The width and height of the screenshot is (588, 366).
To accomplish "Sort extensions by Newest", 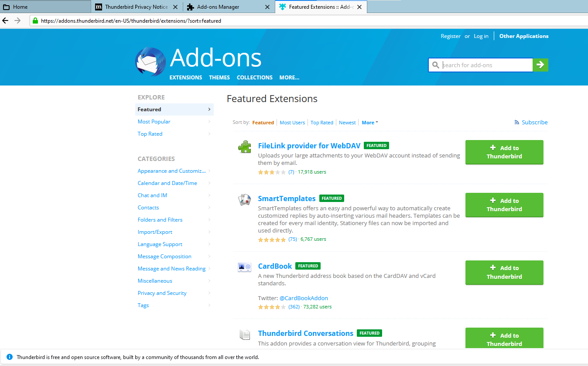I will pos(347,123).
